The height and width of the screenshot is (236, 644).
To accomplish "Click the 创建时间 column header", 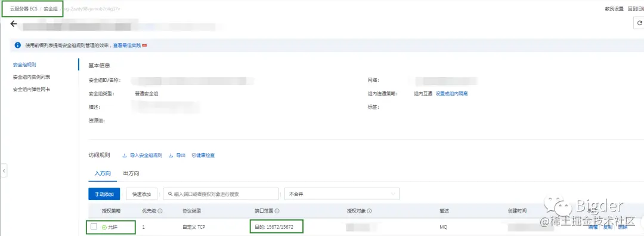I will tap(517, 211).
